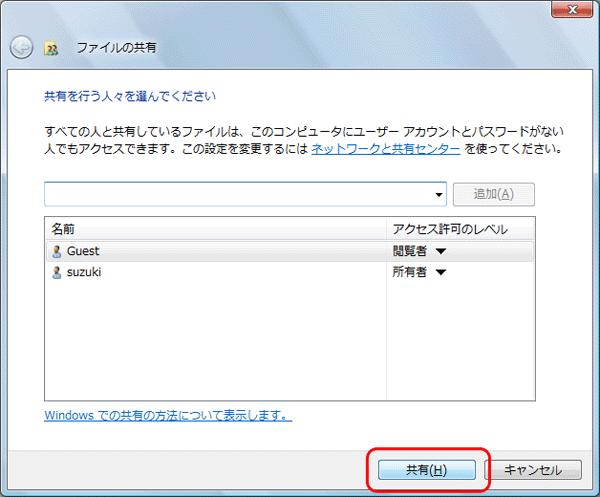Sort list by 名前 column header
The height and width of the screenshot is (497, 600).
coord(215,229)
